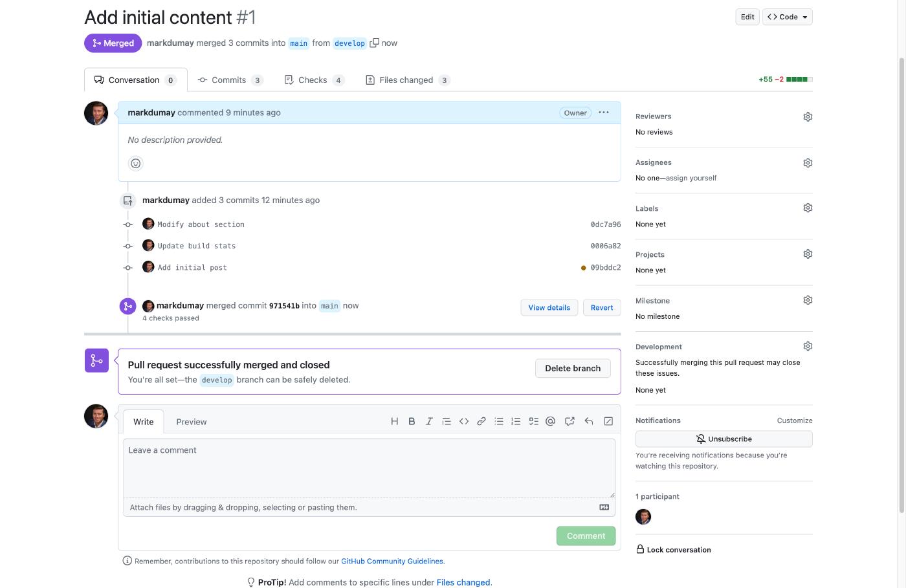This screenshot has height=588, width=906.
Task: Copy the develop branch name icon
Action: pos(374,43)
